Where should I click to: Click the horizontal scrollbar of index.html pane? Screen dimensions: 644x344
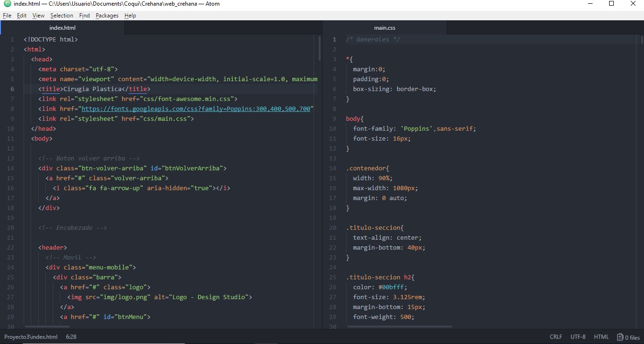(47, 327)
